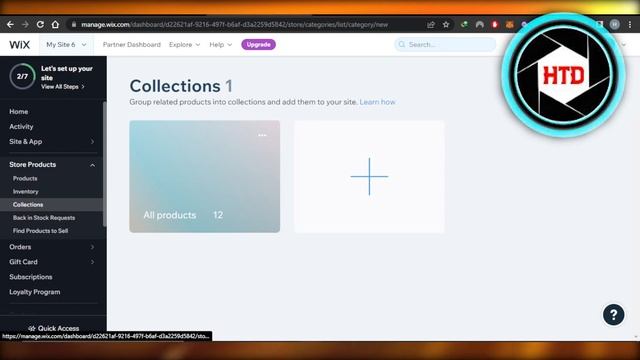
Task: Open Chrome's three-dot menu
Action: [630, 24]
